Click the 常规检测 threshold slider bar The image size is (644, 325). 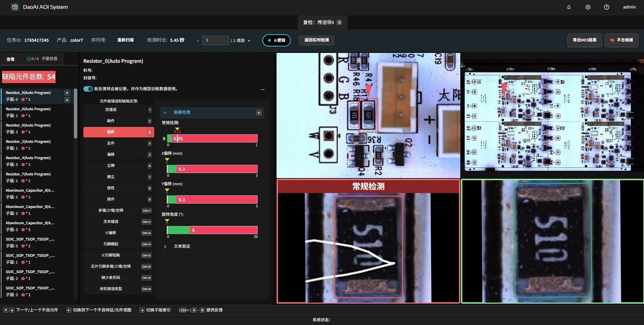click(x=212, y=138)
